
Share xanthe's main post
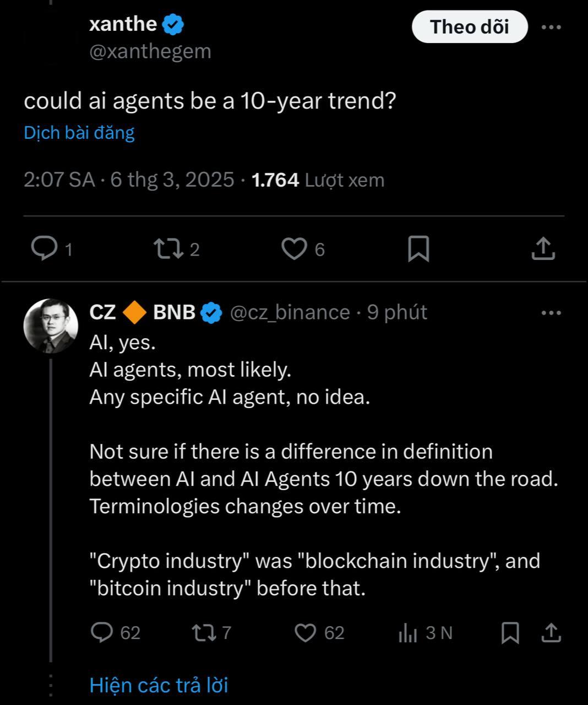[543, 249]
